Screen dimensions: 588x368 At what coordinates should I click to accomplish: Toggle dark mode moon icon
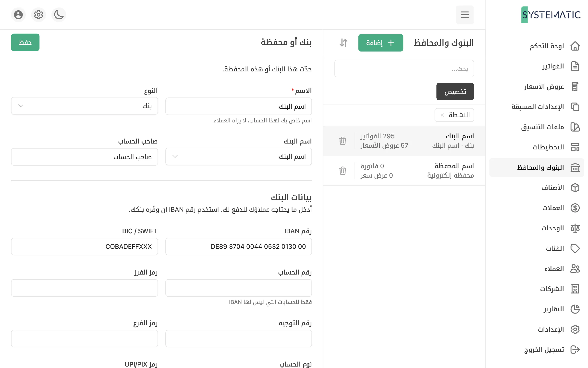59,15
